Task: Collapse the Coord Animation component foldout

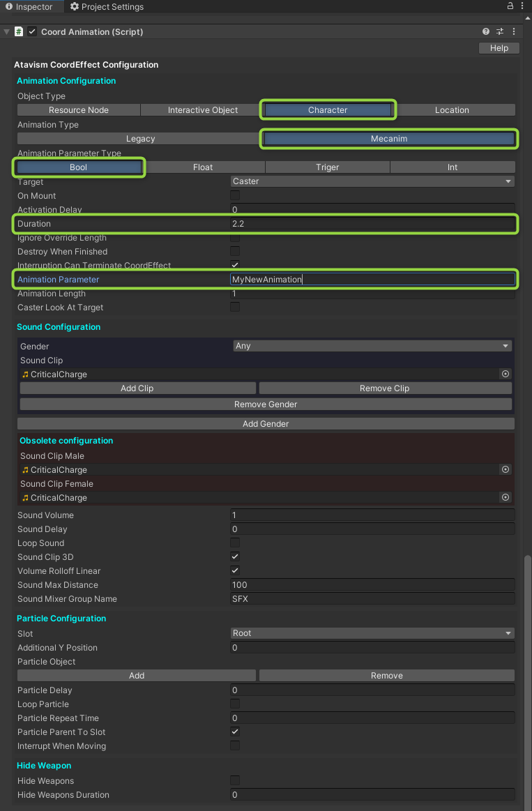Action: 6,32
